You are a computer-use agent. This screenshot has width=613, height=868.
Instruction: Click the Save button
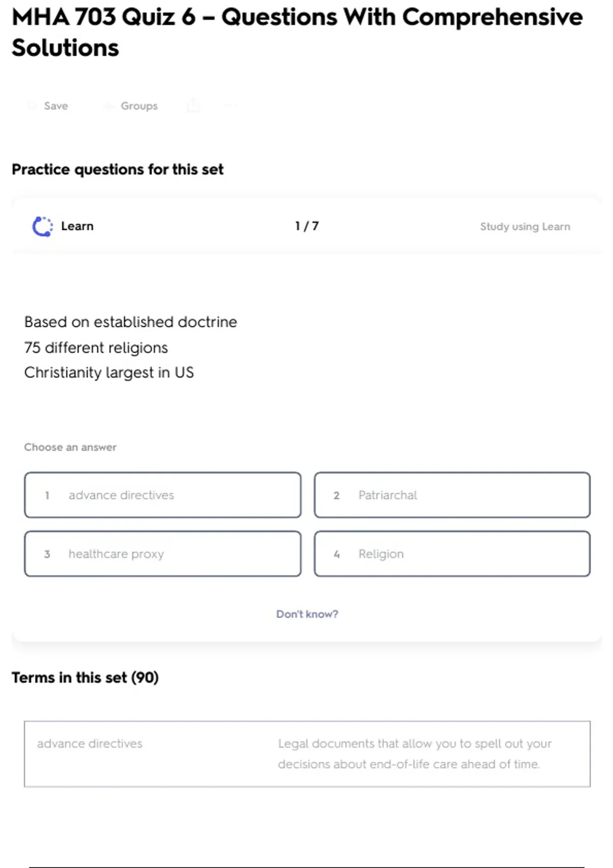pyautogui.click(x=48, y=106)
